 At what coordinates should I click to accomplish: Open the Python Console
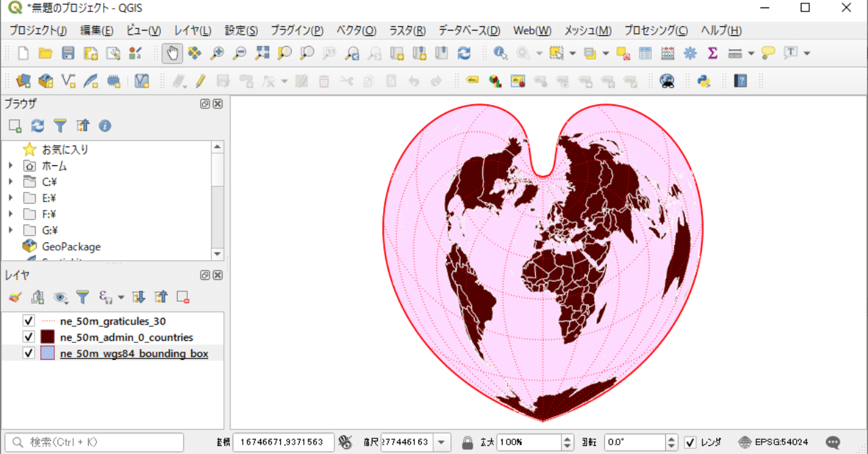pyautogui.click(x=704, y=81)
